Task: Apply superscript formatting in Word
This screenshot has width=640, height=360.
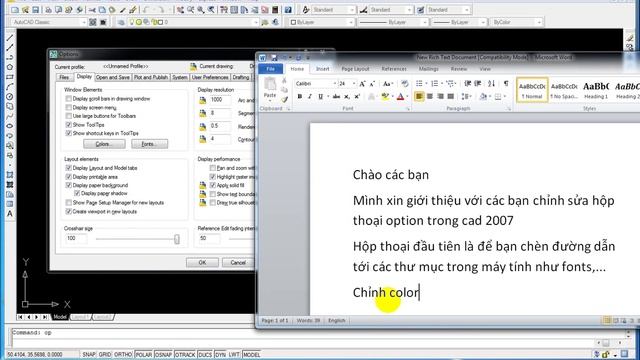Action: pos(357,97)
